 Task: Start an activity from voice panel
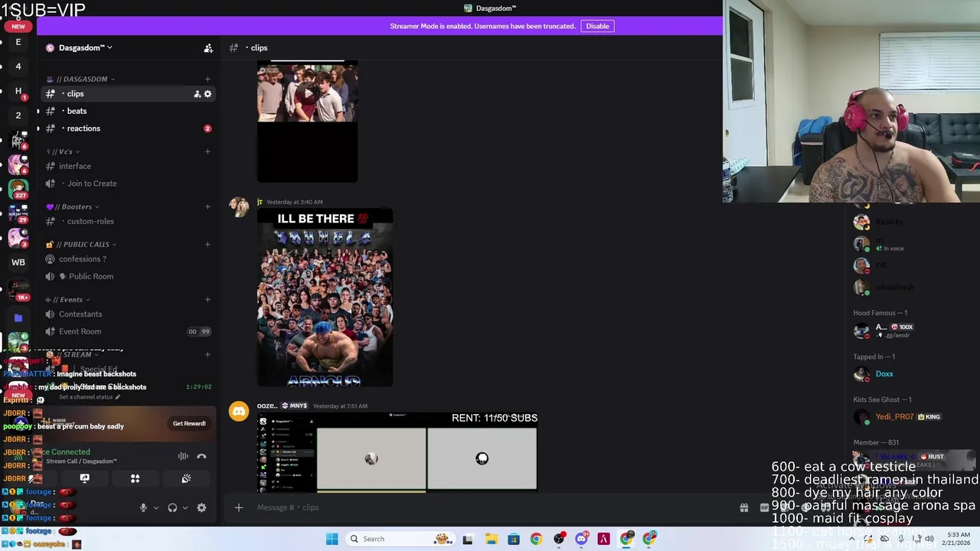135,478
